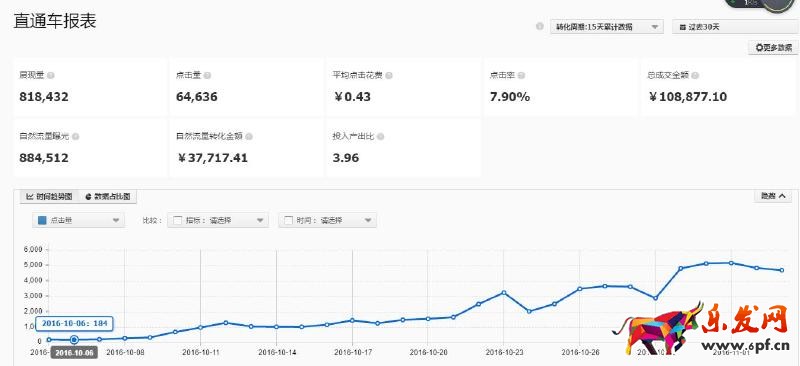The height and width of the screenshot is (366, 800).
Task: Click the 2016-10-23 axis date label
Action: pos(504,352)
